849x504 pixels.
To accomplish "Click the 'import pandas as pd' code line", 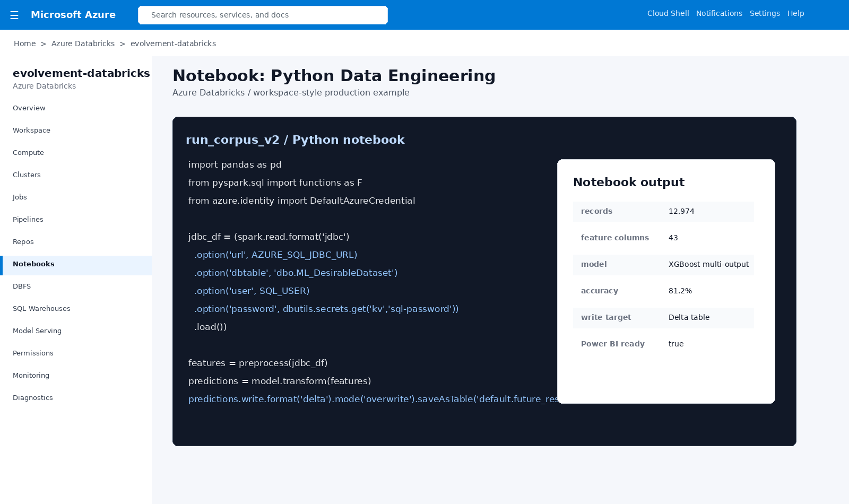I will click(235, 164).
